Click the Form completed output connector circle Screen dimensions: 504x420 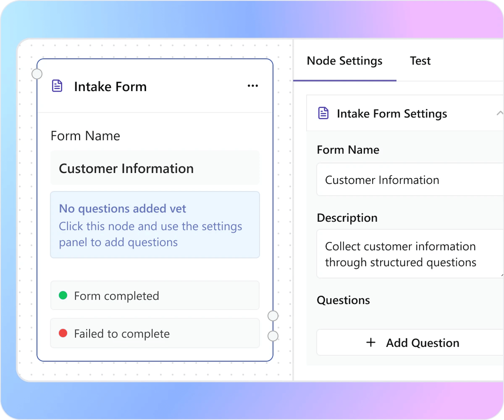[273, 316]
